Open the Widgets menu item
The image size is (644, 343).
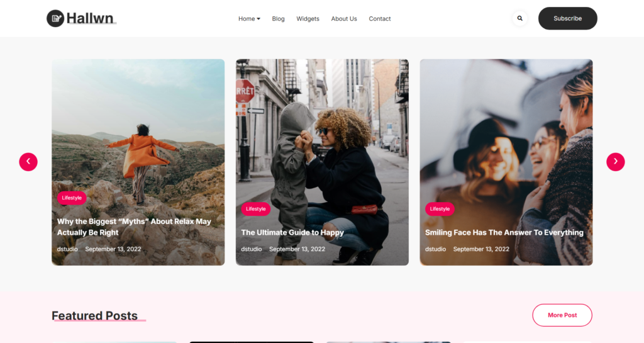pyautogui.click(x=308, y=19)
